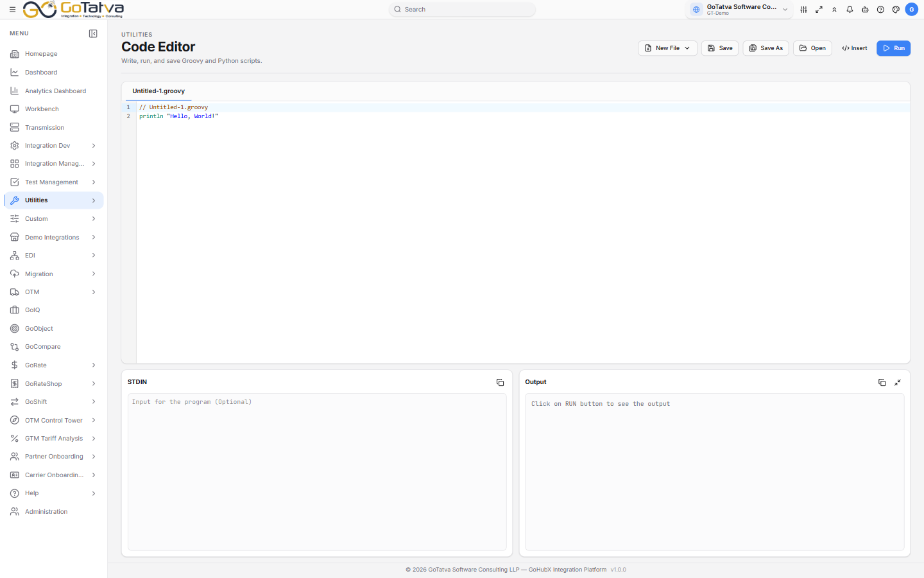Expand GoShift submenu chevron
Viewport: 924px width, 578px height.
point(94,402)
